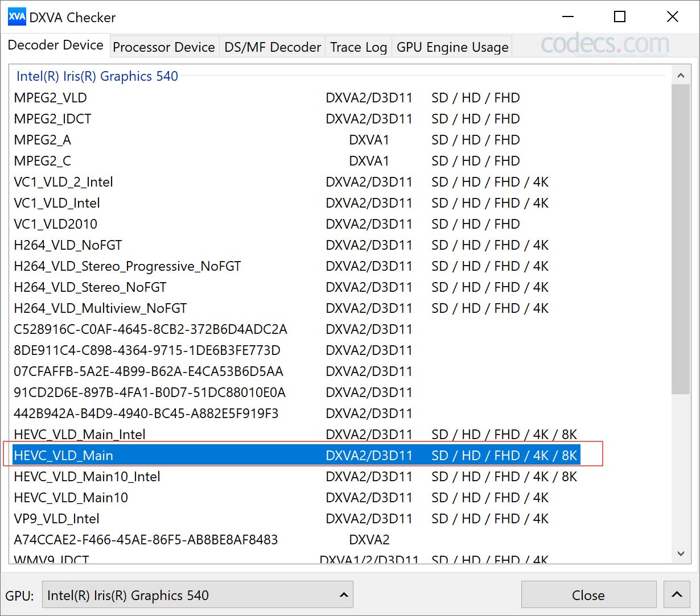The width and height of the screenshot is (700, 616).
Task: Open the GPU Engine Usage tab
Action: click(x=452, y=47)
